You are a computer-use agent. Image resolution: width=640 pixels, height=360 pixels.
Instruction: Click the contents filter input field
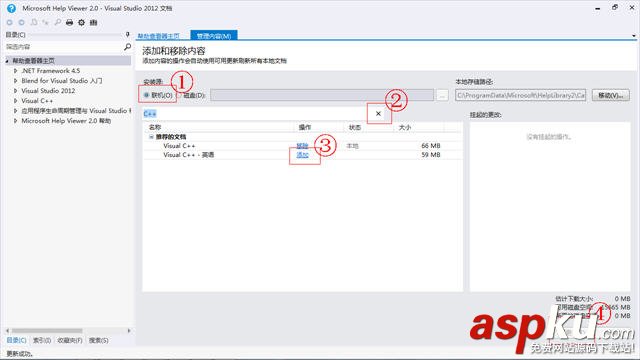click(63, 47)
